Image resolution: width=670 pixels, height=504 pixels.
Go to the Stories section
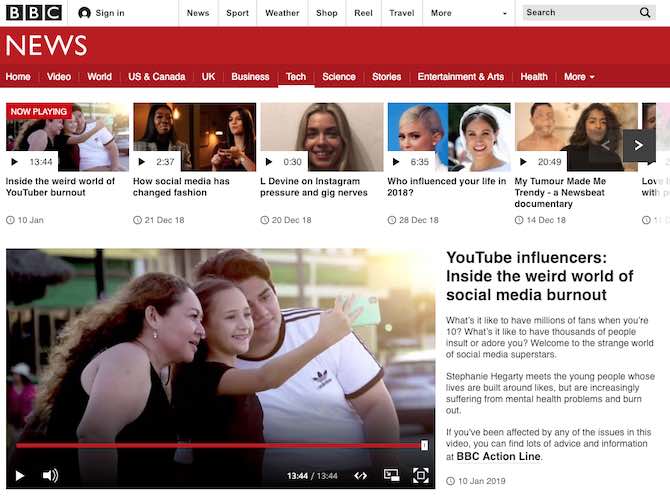[x=387, y=77]
